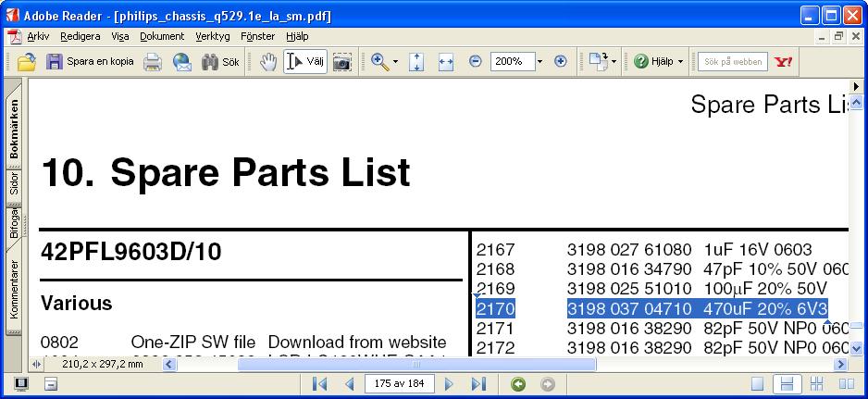
Task: Go to the next page
Action: pyautogui.click(x=450, y=384)
